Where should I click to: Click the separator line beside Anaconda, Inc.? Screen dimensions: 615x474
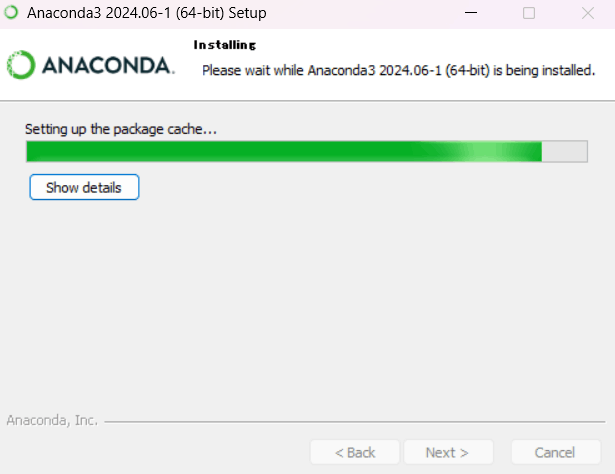355,422
